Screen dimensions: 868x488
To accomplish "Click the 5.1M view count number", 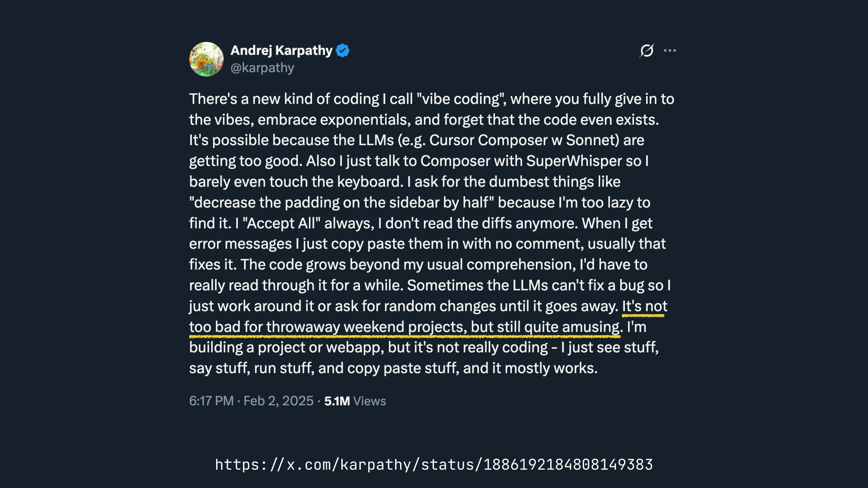I will coord(337,401).
